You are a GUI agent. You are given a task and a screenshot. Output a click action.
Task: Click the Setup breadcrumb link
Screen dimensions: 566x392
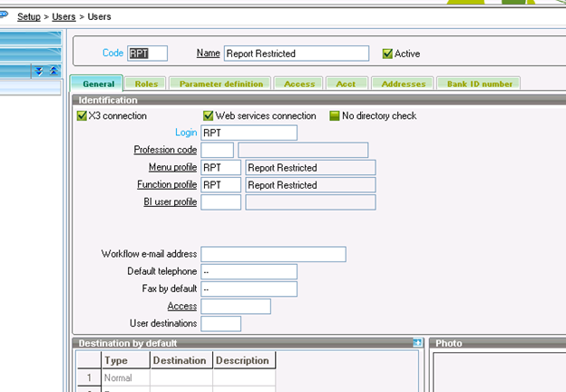pos(34,16)
